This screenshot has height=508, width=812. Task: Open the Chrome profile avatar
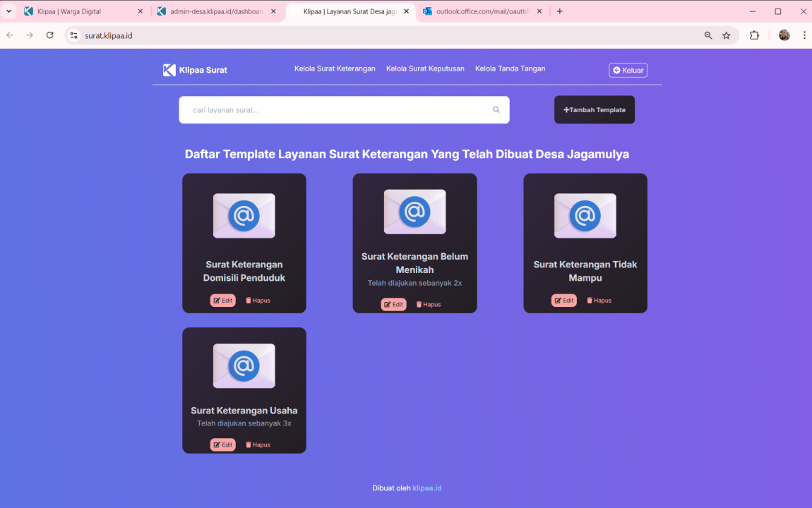click(x=784, y=35)
